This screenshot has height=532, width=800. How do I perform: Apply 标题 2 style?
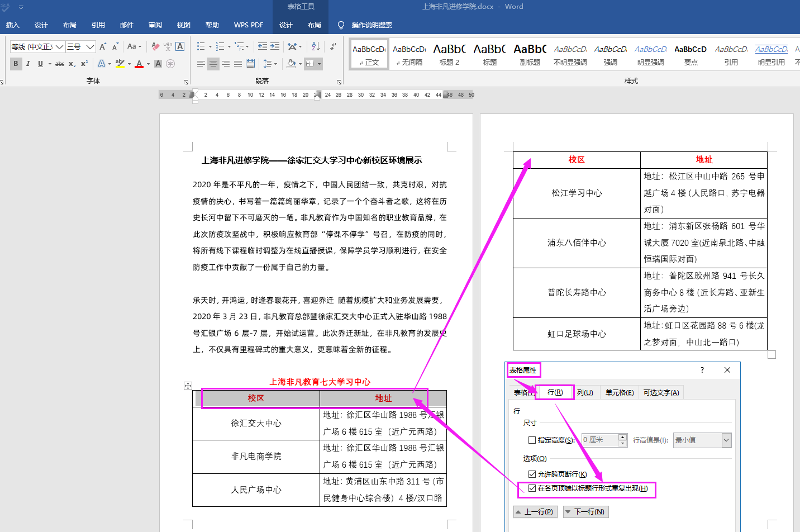pos(449,54)
